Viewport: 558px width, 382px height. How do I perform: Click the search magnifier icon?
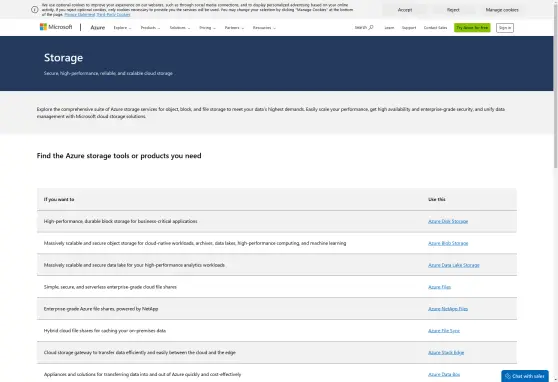tap(371, 27)
